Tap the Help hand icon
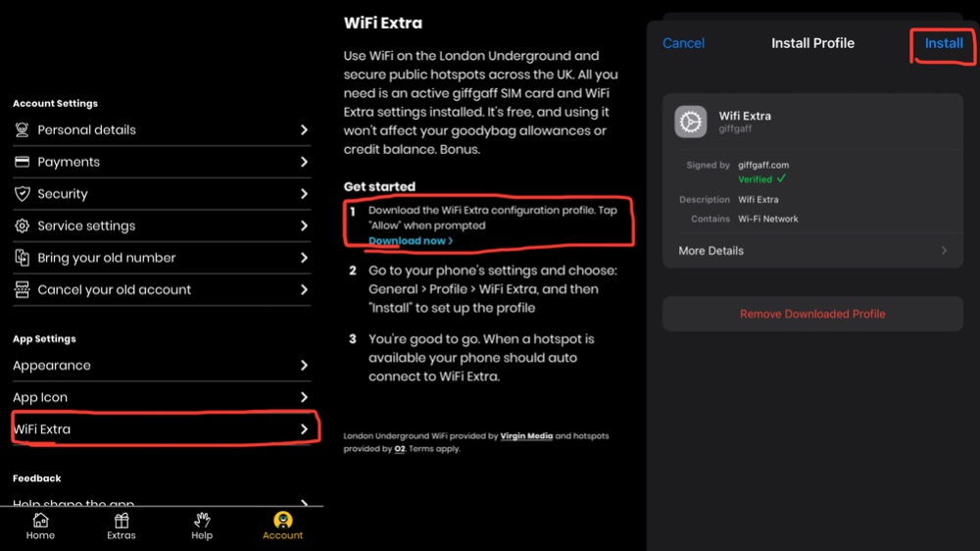980x551 pixels. (202, 520)
